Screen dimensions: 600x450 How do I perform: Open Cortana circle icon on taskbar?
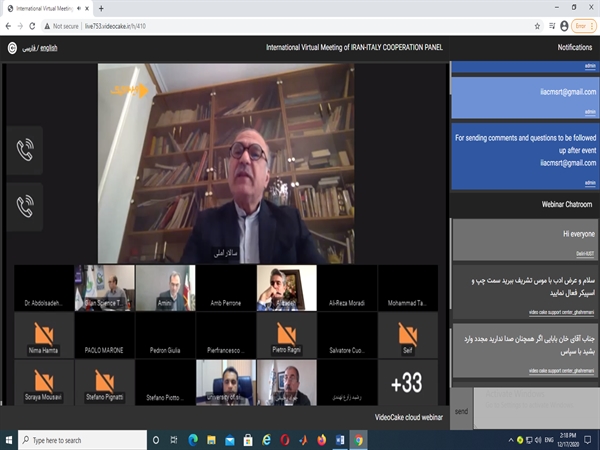156,440
